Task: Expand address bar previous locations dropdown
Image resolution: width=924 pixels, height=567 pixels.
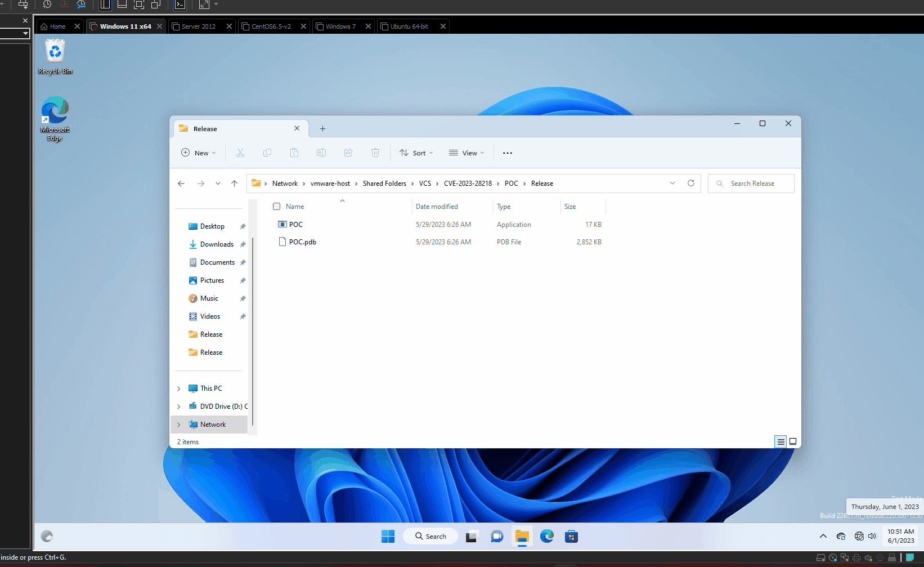Action: coord(672,183)
